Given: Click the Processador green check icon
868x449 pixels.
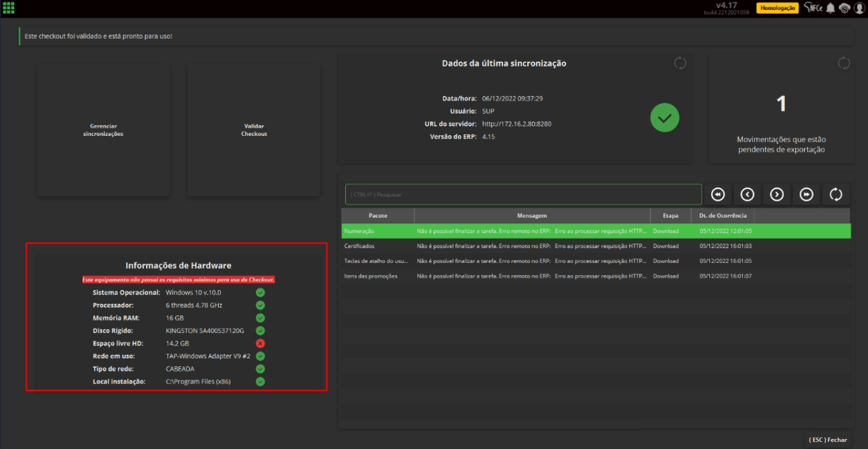Looking at the screenshot, I should [x=260, y=305].
